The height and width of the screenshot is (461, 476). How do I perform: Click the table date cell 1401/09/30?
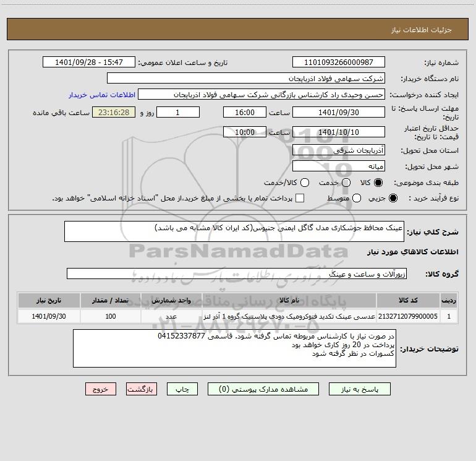point(49,316)
